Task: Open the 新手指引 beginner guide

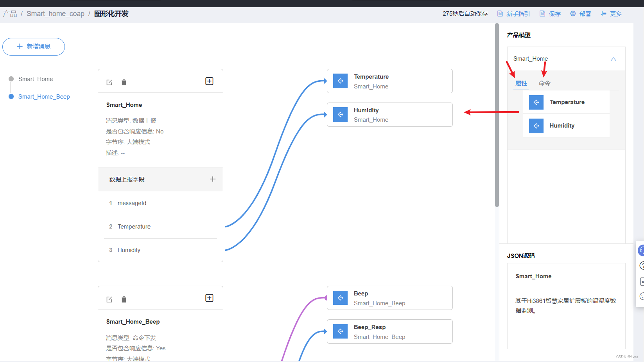Action: point(513,14)
